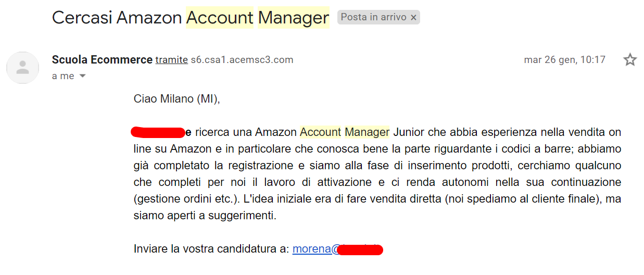
Task: Click highlighted Account in the subject line
Action: point(220,18)
